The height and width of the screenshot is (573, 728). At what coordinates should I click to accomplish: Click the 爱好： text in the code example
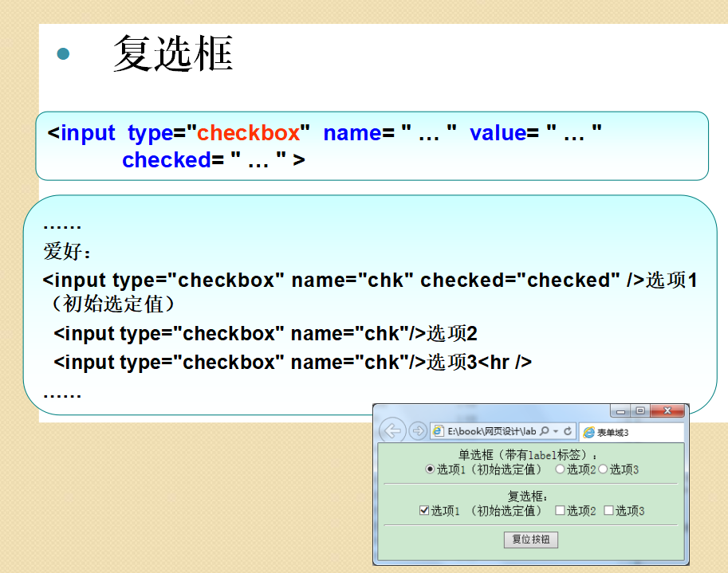click(x=67, y=252)
